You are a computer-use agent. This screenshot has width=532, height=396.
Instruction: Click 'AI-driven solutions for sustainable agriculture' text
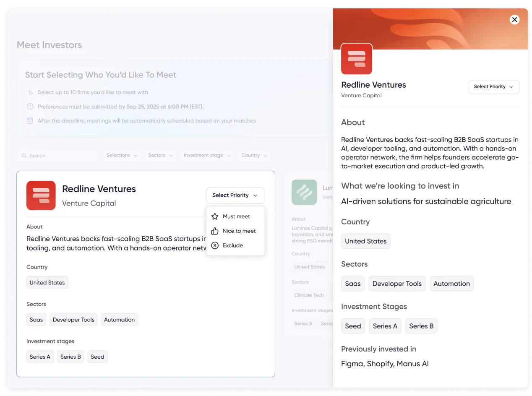pyautogui.click(x=426, y=201)
